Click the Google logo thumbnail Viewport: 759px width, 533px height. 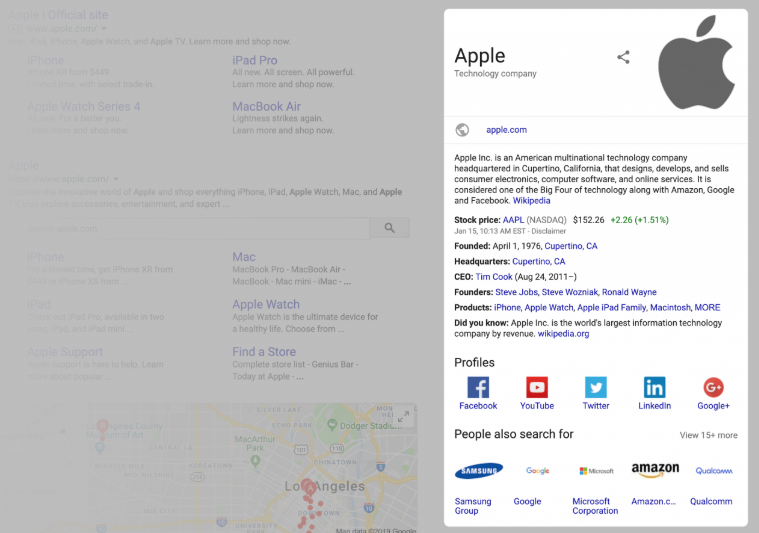tap(538, 471)
